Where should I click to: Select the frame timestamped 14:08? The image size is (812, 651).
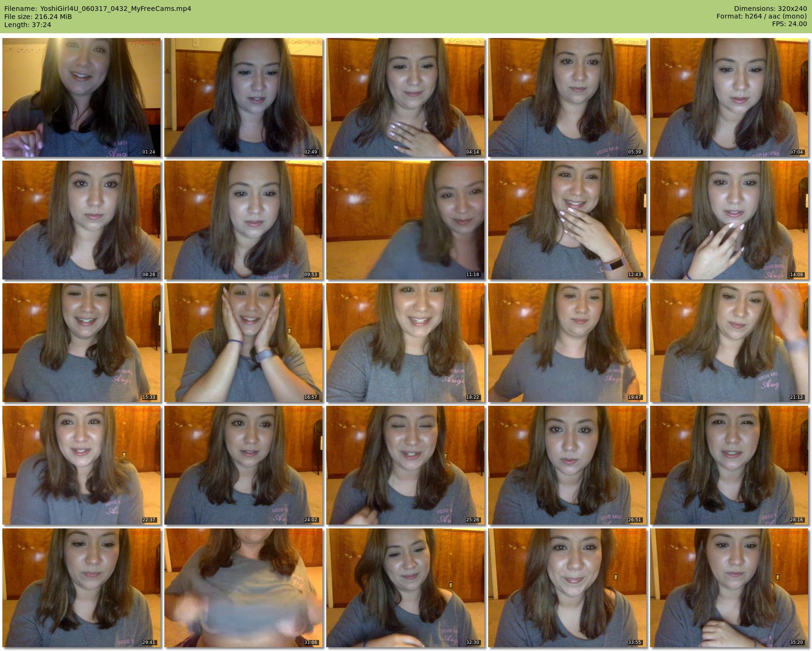[729, 220]
